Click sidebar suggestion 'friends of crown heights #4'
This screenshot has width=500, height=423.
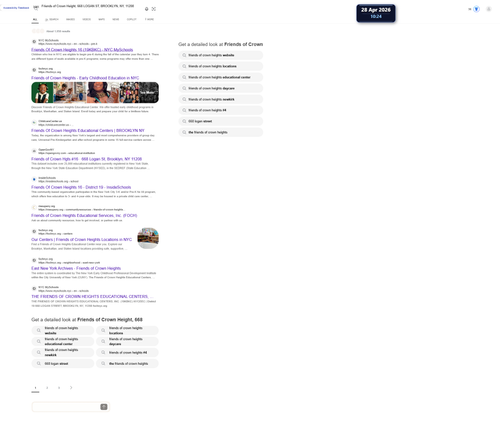click(221, 110)
